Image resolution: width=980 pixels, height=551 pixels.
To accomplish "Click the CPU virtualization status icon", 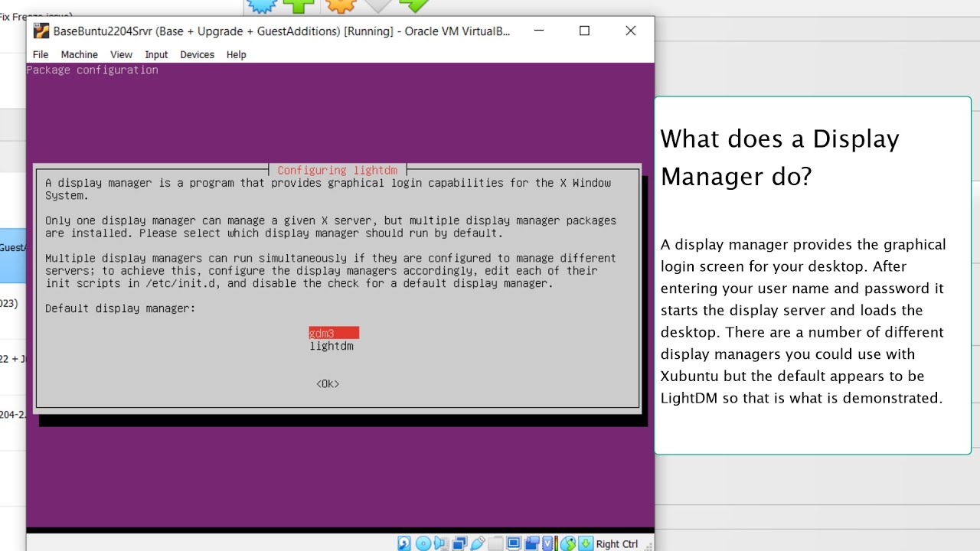I will point(550,543).
